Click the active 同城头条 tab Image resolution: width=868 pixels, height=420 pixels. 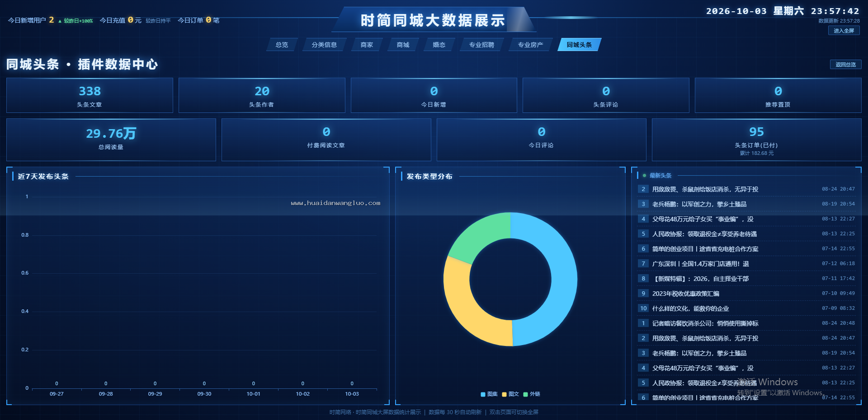(579, 45)
